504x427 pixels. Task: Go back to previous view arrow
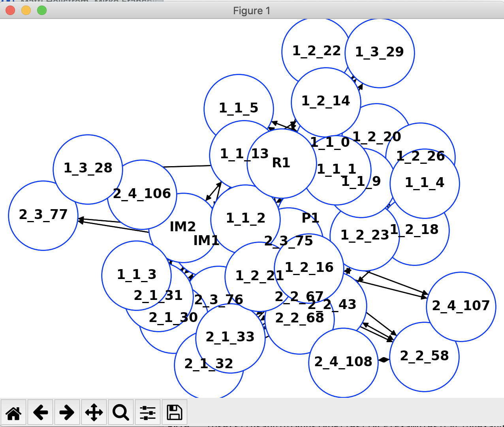click(x=40, y=413)
